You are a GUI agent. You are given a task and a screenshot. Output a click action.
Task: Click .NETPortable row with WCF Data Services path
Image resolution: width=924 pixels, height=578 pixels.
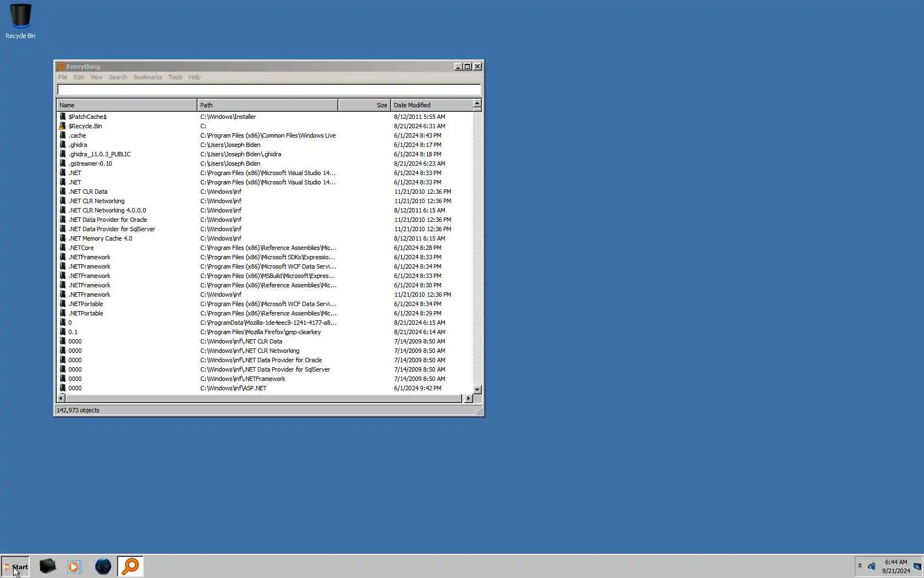coord(85,304)
